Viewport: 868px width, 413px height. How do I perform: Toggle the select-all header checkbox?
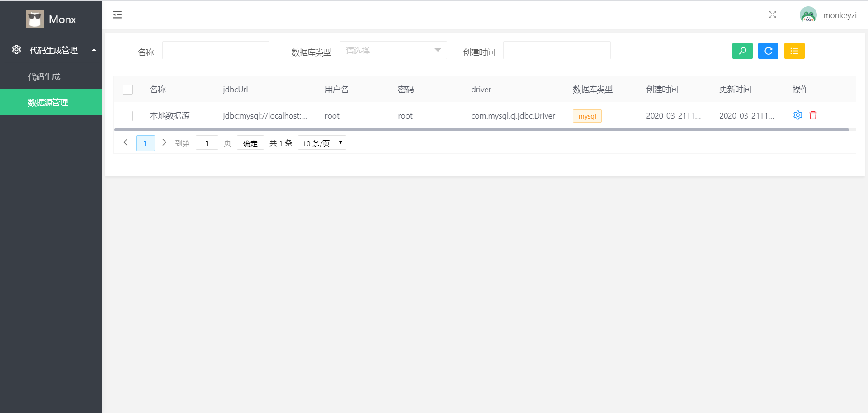[x=128, y=90]
